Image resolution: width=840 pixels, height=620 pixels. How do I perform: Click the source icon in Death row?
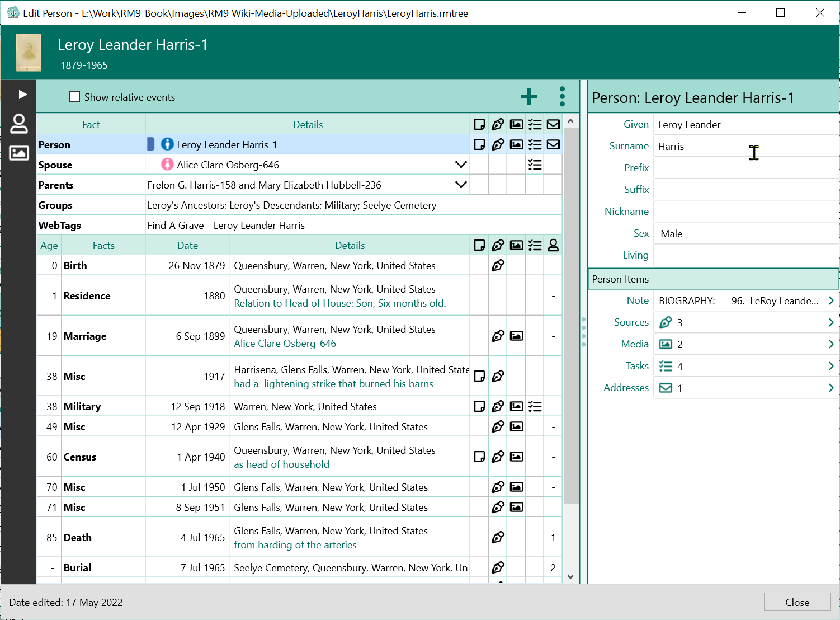[x=498, y=537]
